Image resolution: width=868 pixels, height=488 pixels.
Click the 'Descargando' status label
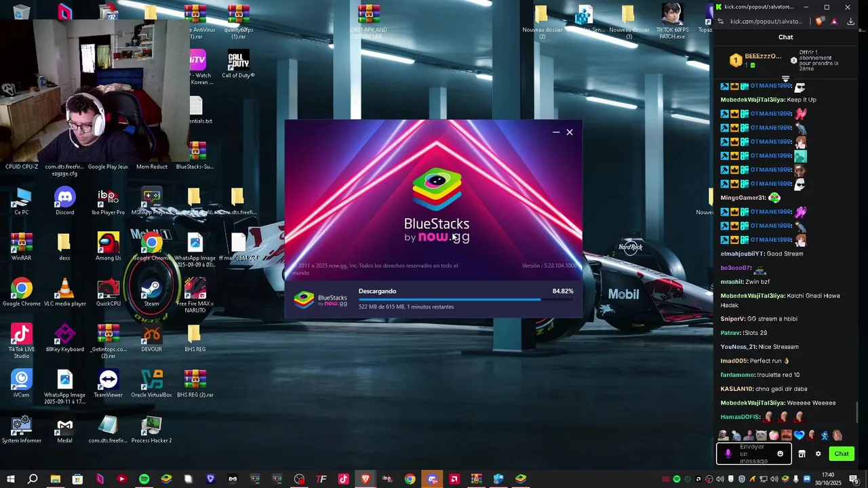(x=377, y=291)
